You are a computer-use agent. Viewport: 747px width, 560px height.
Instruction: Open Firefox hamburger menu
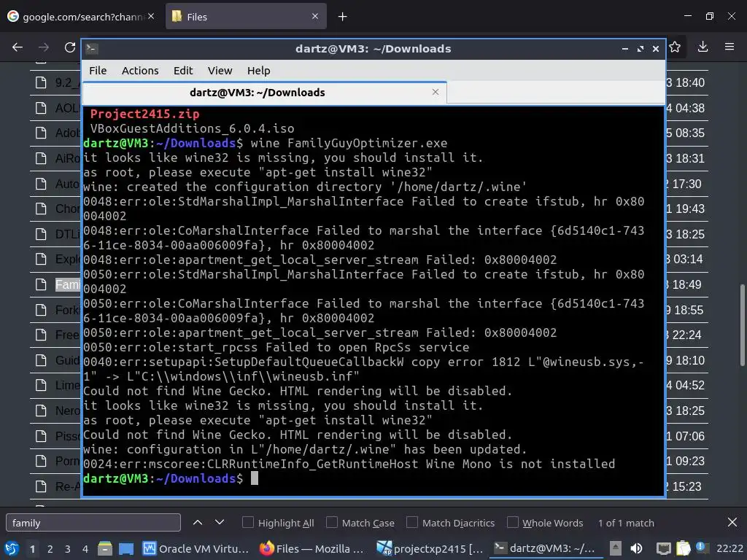729,47
